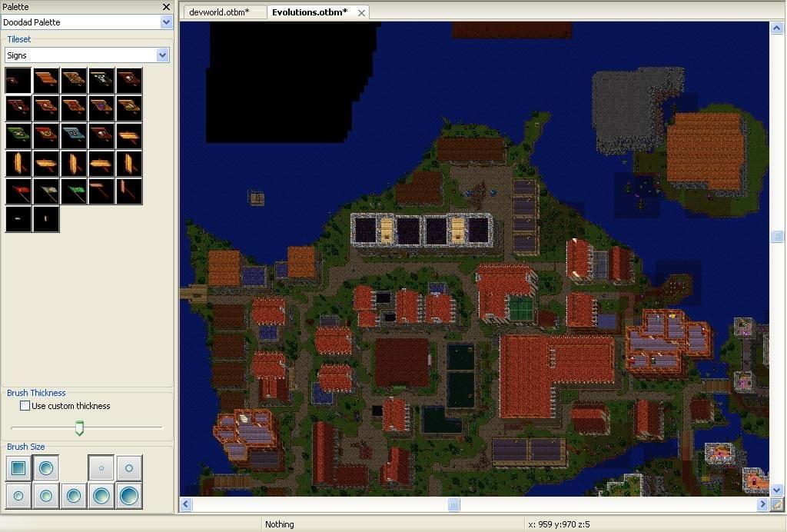The image size is (787, 532).
Task: Pick the black sign with white marks
Action: tap(101, 80)
